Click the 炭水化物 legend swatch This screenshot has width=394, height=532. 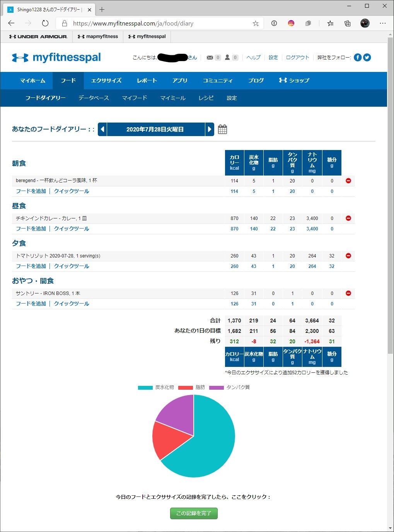pos(145,387)
